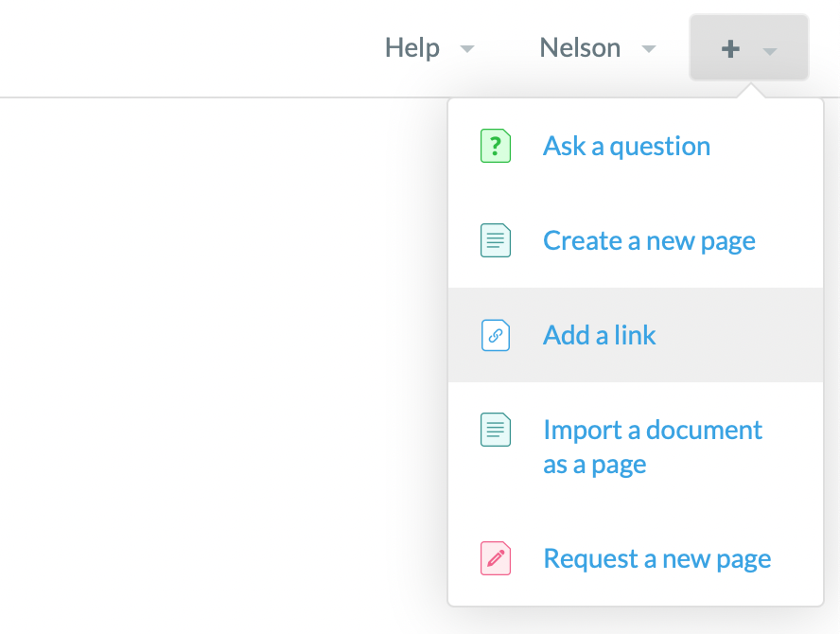Viewport: 840px width, 634px height.
Task: Click the chain link page icon
Action: coord(495,336)
